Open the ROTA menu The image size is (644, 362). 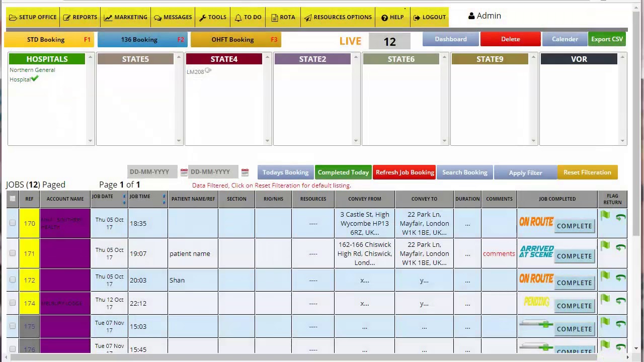tap(283, 17)
